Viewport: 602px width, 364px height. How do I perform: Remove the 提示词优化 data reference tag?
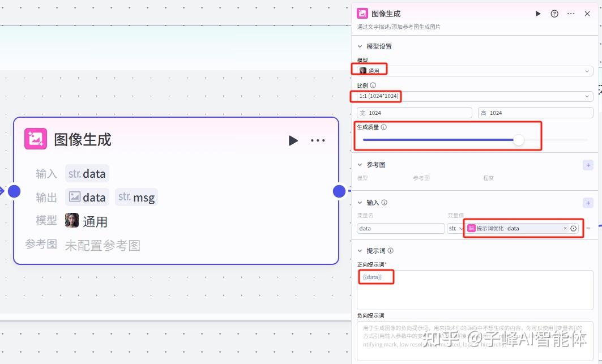[x=565, y=228]
